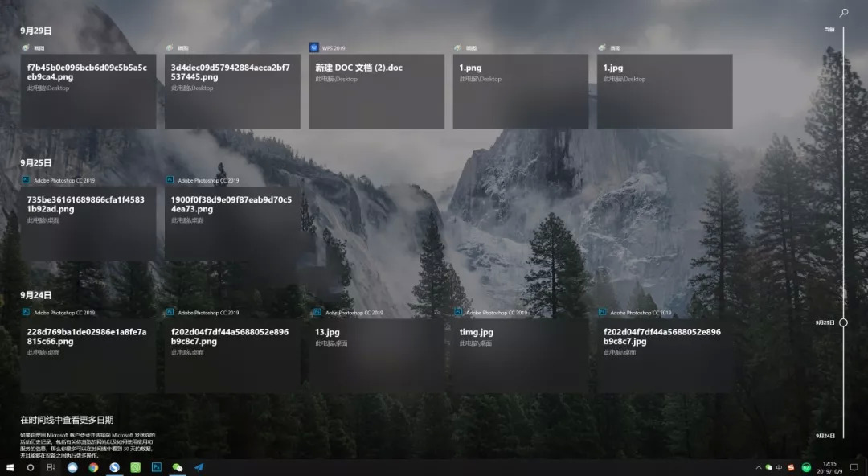Click the Cortana circle on the taskbar
868x476 pixels.
click(30, 468)
